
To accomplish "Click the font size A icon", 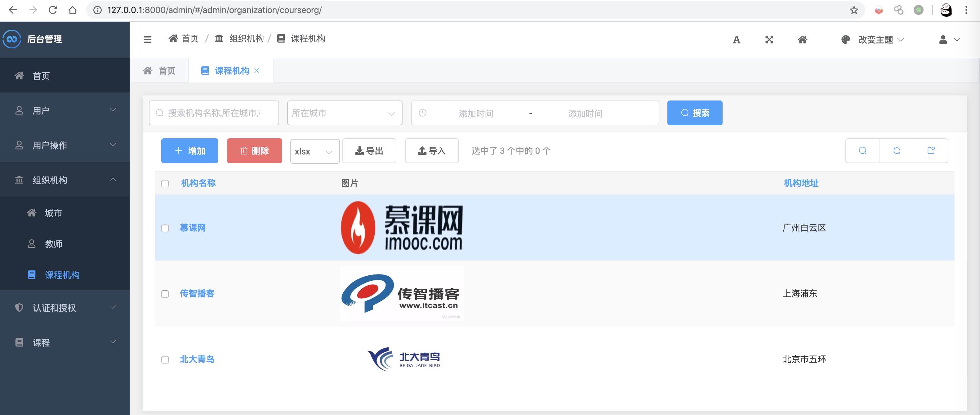I will coord(737,40).
